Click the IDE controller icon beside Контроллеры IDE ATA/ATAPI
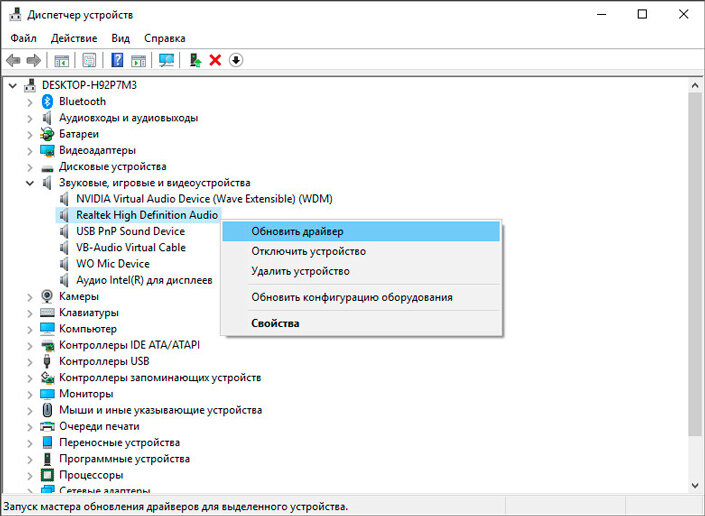The image size is (705, 516). point(47,345)
